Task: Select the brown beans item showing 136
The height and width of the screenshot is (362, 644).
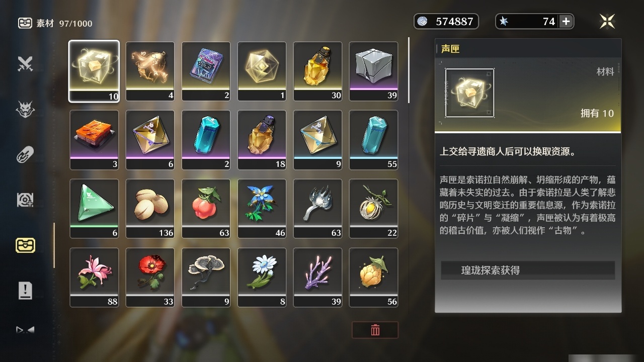Action: coord(150,209)
